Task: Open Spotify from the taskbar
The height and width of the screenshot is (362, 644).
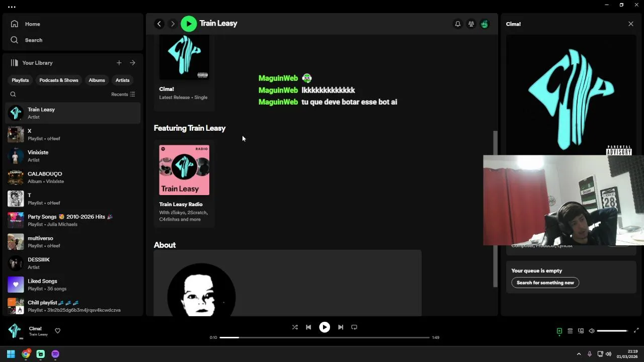Action: click(x=55, y=354)
